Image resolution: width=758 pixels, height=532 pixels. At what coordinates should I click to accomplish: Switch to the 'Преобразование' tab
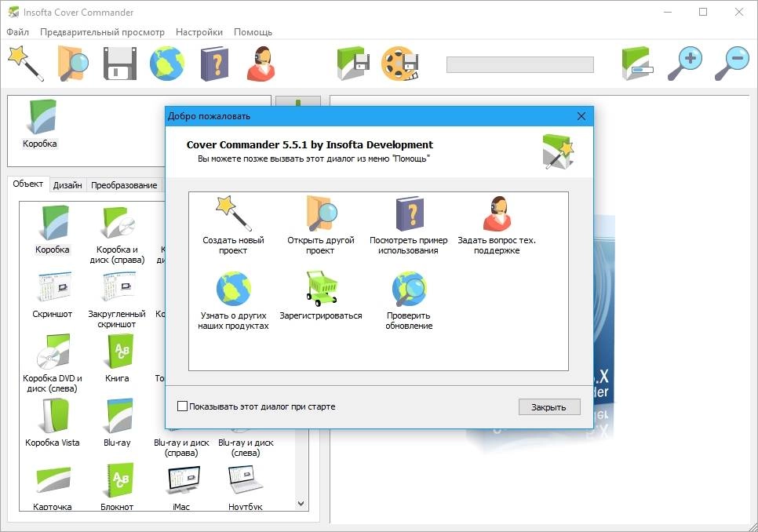(124, 185)
